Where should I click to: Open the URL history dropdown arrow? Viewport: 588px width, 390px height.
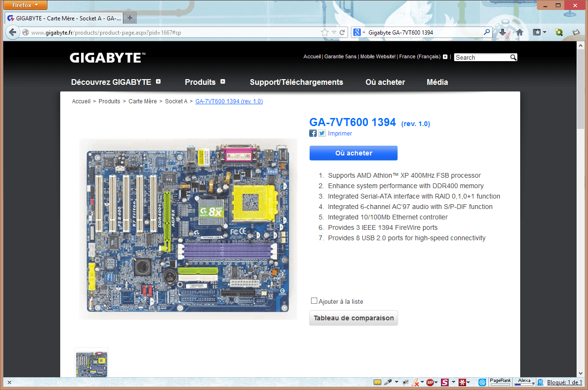coord(334,32)
